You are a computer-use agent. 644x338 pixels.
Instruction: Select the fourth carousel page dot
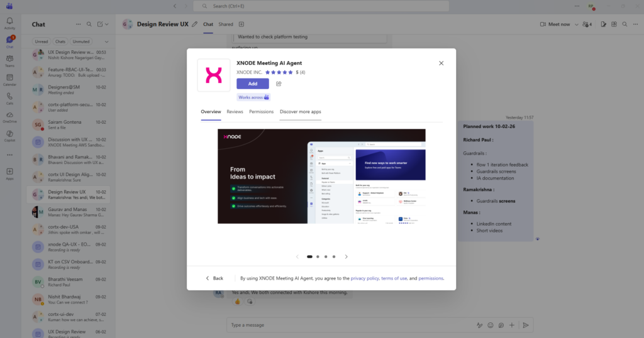click(x=334, y=256)
